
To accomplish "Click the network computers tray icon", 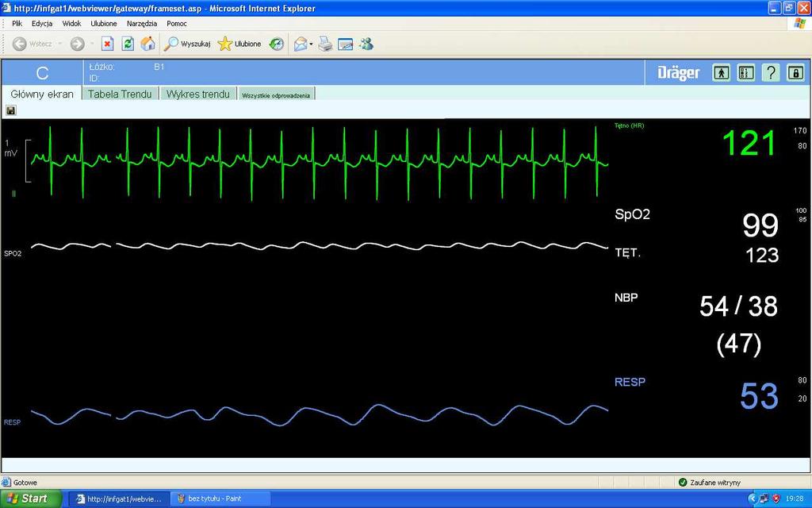I will [764, 498].
